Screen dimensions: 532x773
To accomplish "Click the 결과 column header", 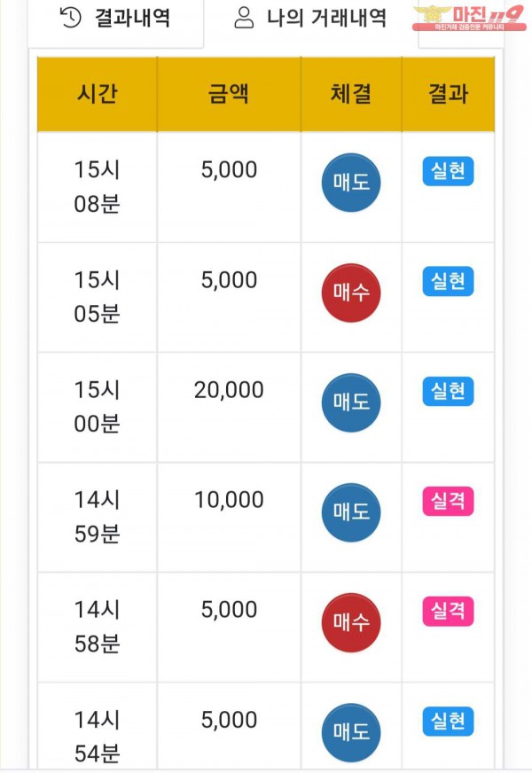I will coord(448,95).
